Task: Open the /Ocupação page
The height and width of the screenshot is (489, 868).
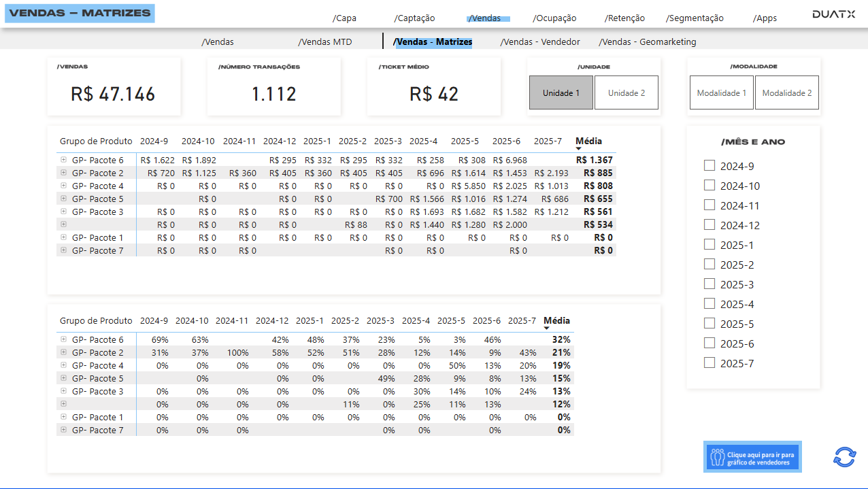Action: (554, 18)
